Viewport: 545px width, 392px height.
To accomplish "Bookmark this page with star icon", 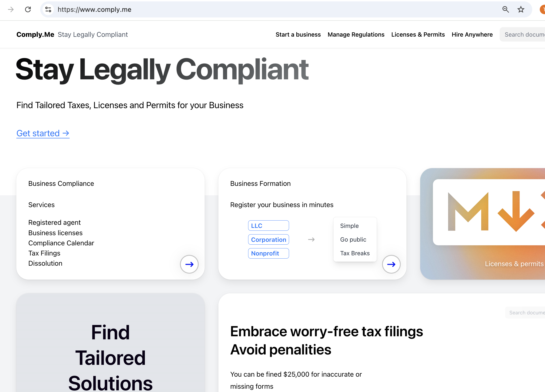I will coord(520,10).
